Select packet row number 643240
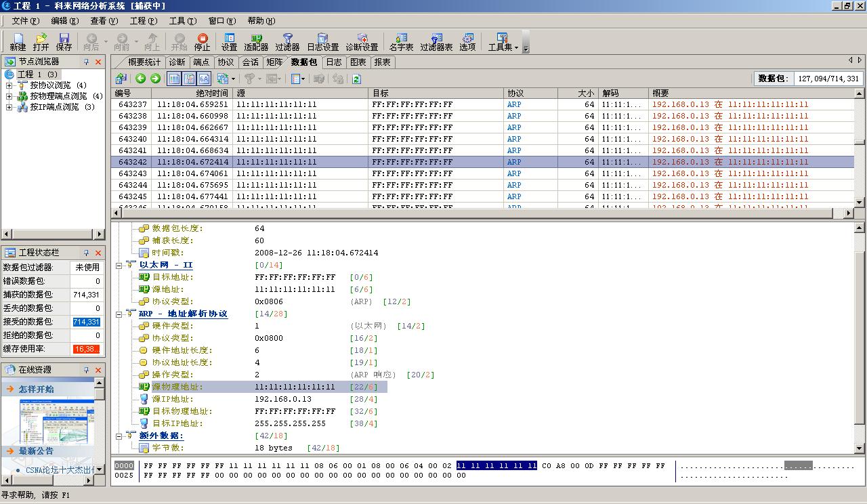 click(133, 139)
